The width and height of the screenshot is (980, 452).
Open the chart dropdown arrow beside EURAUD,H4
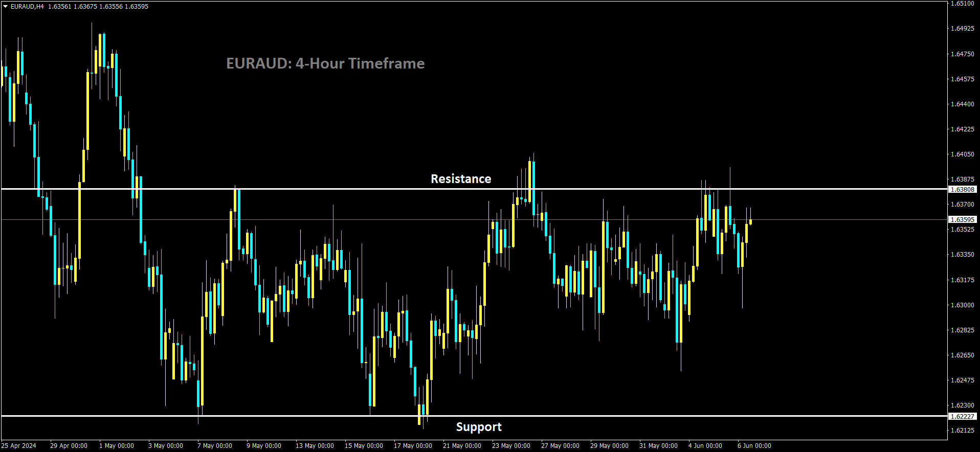pos(5,7)
